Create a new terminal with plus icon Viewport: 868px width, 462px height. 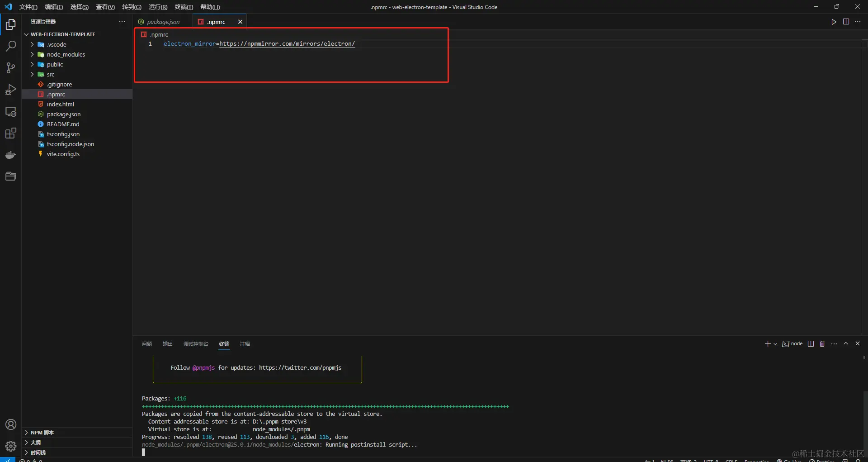click(767, 344)
